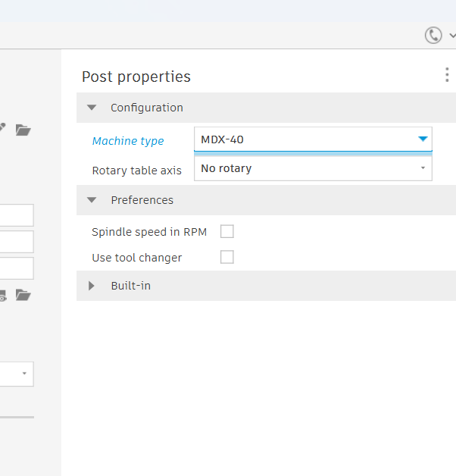Collapse the Configuration section

92,108
